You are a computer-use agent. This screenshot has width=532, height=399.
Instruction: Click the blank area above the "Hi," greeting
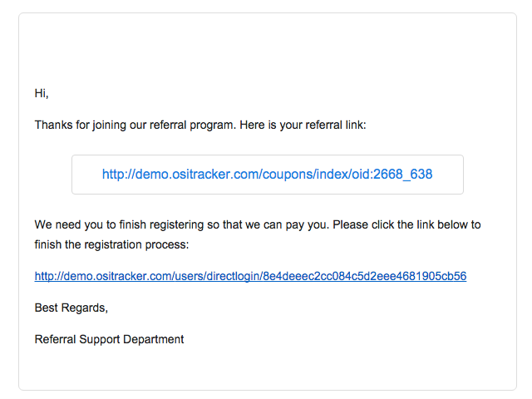coord(268,51)
